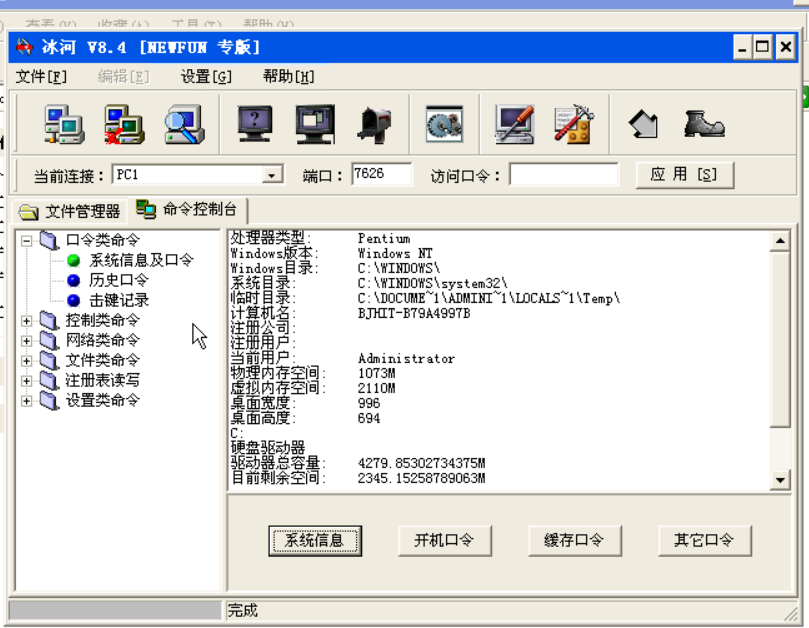The width and height of the screenshot is (809, 628).
Task: Expand the 网络类命令 tree node
Action: click(26, 341)
